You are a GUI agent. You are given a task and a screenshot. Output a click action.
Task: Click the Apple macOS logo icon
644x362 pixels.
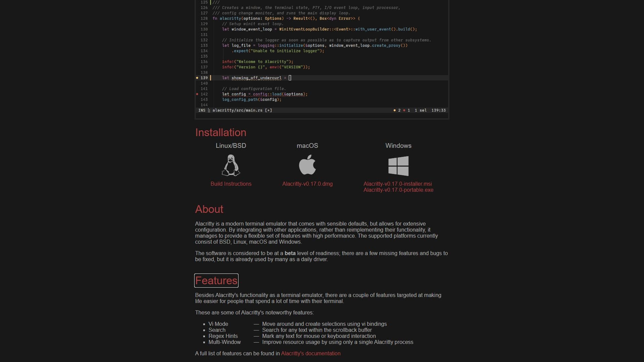pos(307,165)
